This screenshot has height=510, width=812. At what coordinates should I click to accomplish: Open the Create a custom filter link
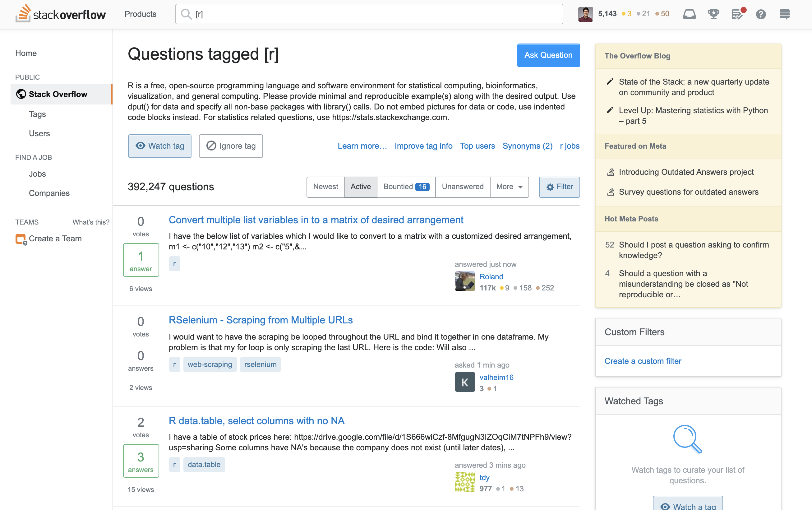[643, 361]
